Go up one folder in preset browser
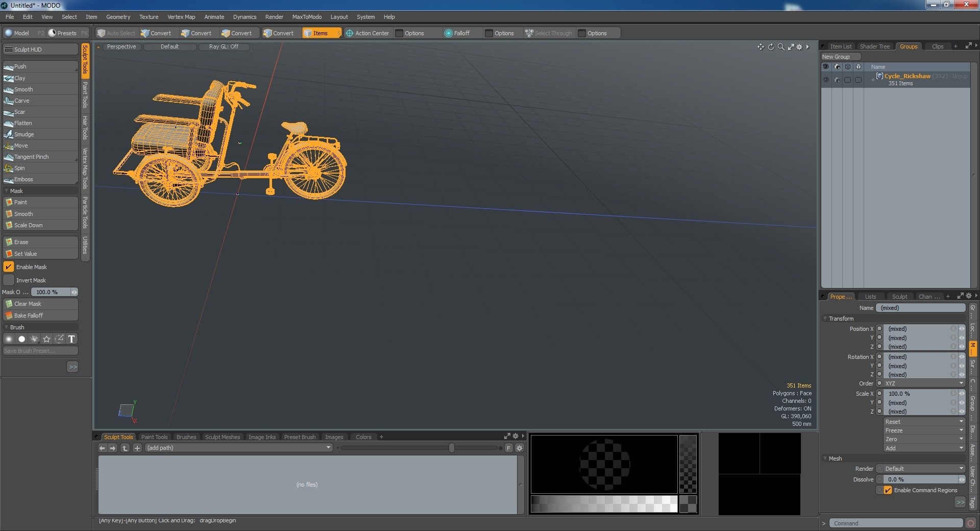 pyautogui.click(x=125, y=448)
